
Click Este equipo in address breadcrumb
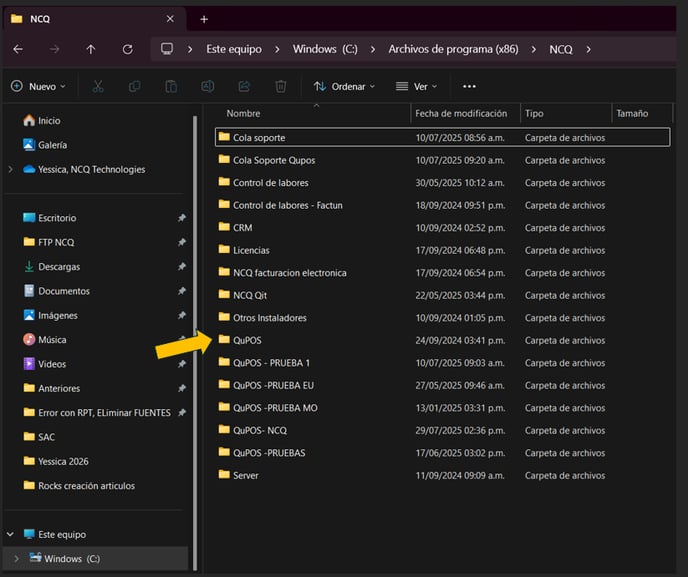pyautogui.click(x=234, y=49)
